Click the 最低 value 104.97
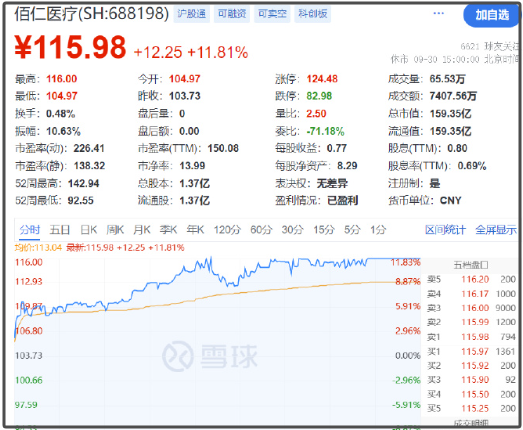Image resolution: width=523 pixels, height=430 pixels. [x=62, y=96]
